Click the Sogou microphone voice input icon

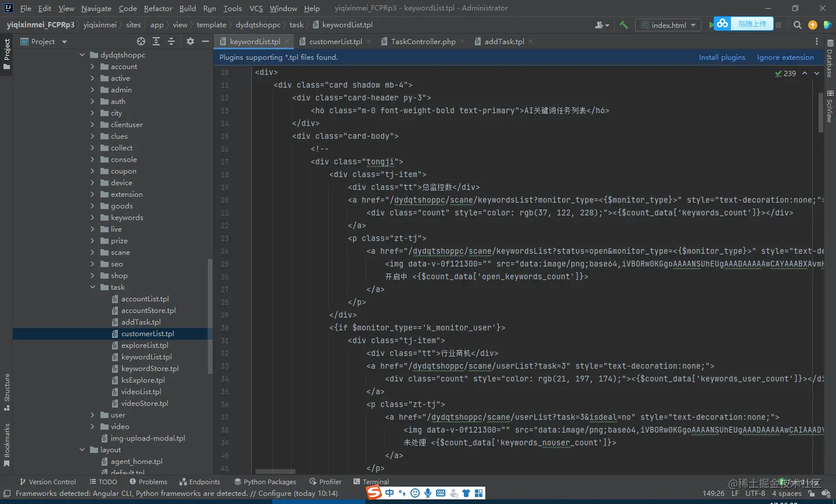point(428,493)
